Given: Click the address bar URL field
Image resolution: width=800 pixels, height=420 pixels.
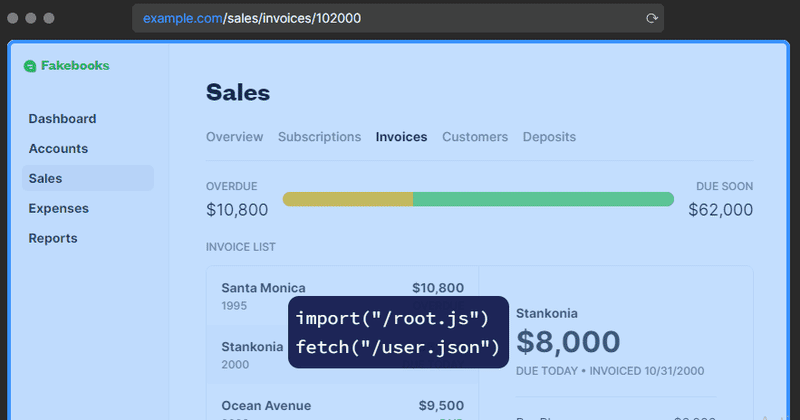Looking at the screenshot, I should tap(398, 18).
